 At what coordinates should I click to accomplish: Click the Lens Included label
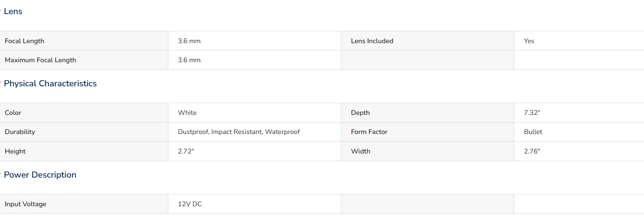372,41
